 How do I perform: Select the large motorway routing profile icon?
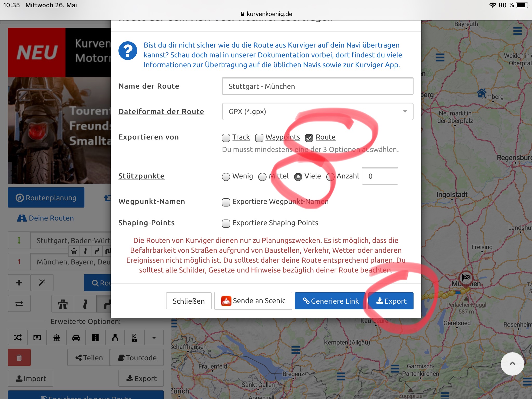click(x=63, y=303)
